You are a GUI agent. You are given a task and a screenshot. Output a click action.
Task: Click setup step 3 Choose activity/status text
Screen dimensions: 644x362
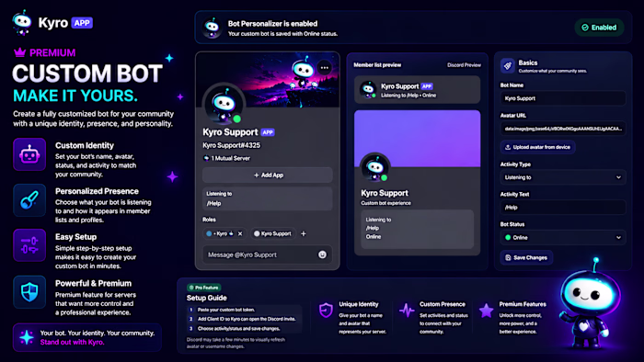(x=238, y=328)
